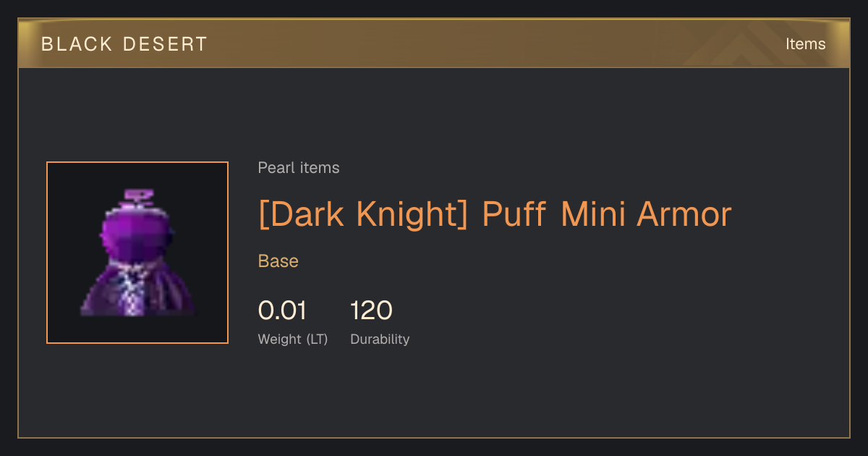Click the (LT) unit text
The image size is (868, 456).
(x=317, y=339)
